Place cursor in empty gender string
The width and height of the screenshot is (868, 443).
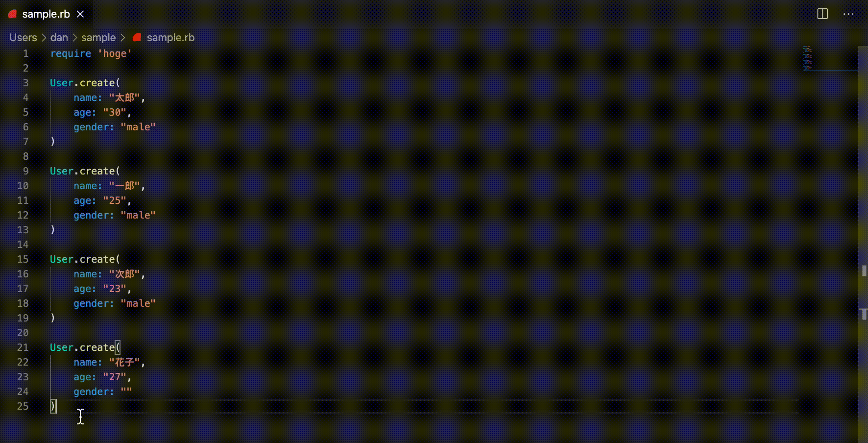pos(126,392)
